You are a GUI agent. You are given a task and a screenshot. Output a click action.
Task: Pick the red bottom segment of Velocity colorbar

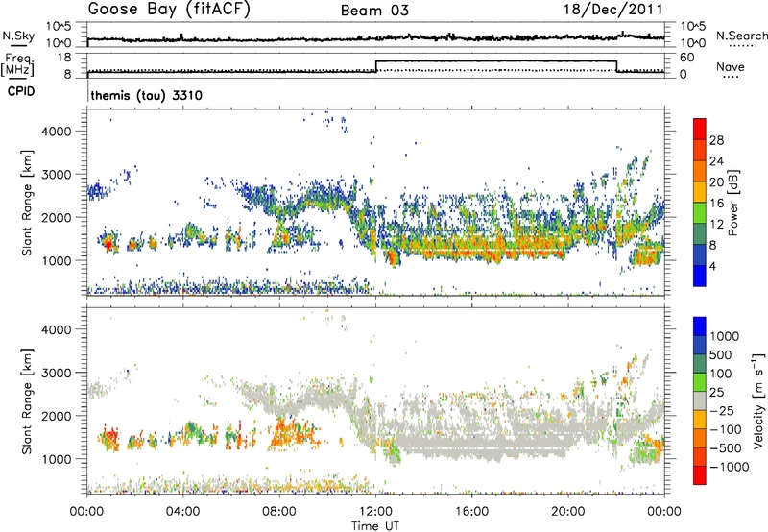tap(700, 475)
